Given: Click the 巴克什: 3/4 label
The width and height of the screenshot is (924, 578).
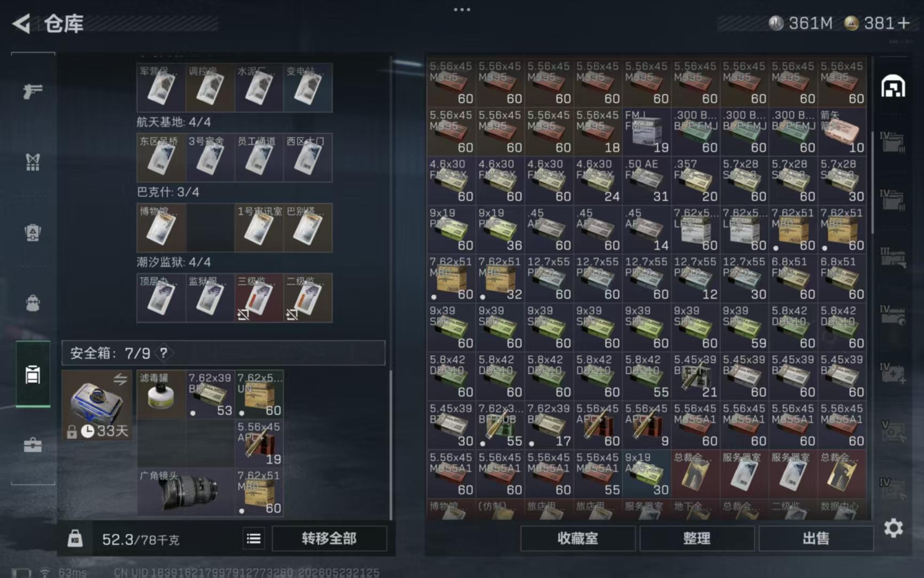Looking at the screenshot, I should click(168, 192).
